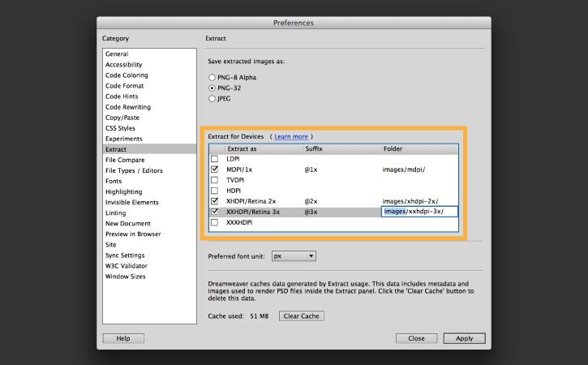588x365 pixels.
Task: Tick the HDPI checkbox
Action: [214, 191]
